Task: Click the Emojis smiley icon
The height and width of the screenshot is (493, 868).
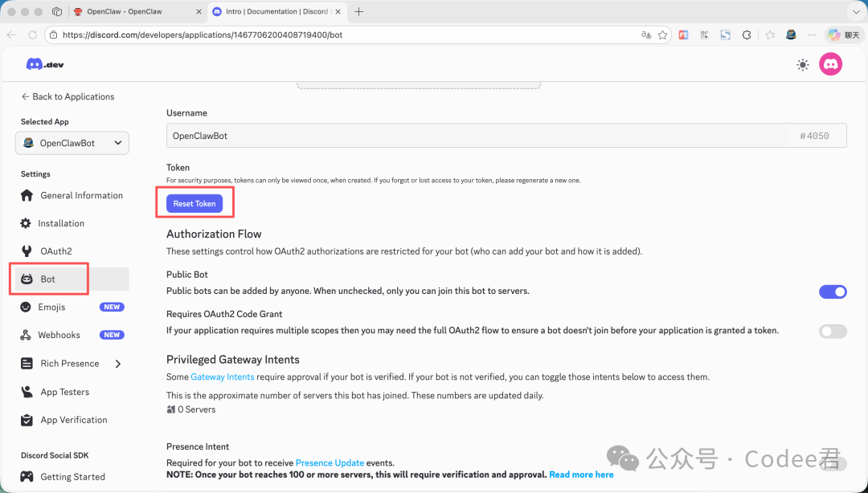Action: 26,307
